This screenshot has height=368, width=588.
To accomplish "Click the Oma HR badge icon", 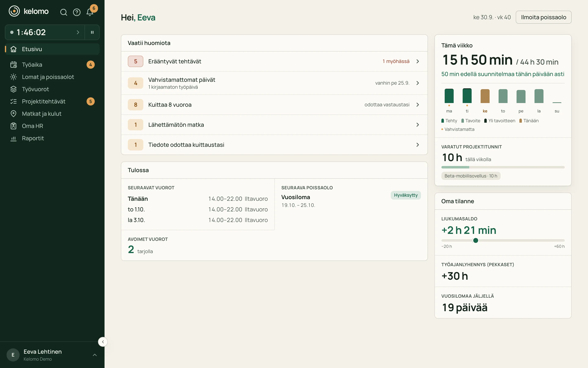I will (14, 126).
